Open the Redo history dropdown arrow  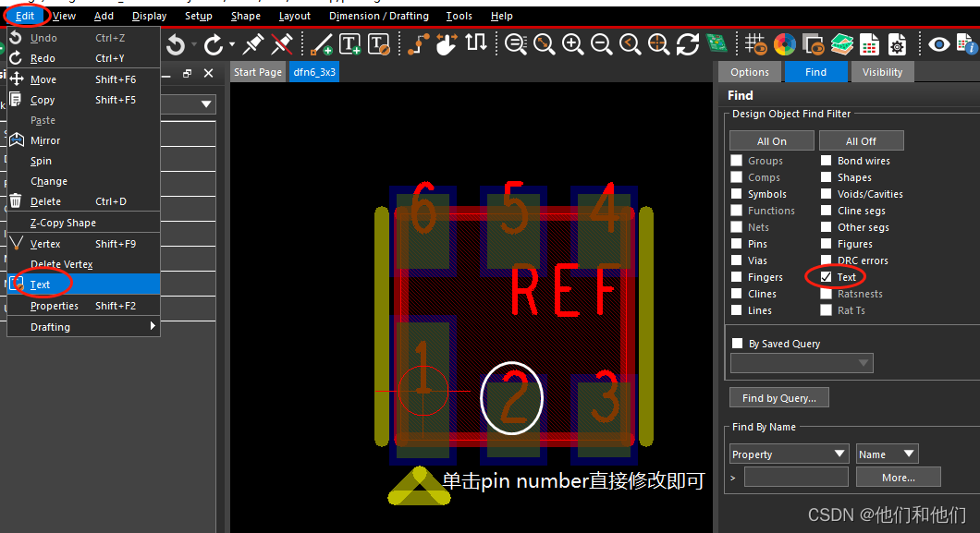click(232, 45)
